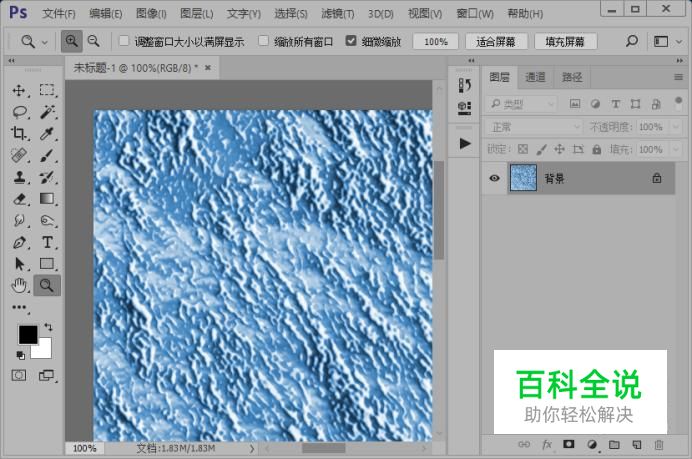
Task: Change screen mode icon in toolbox
Action: [x=46, y=376]
